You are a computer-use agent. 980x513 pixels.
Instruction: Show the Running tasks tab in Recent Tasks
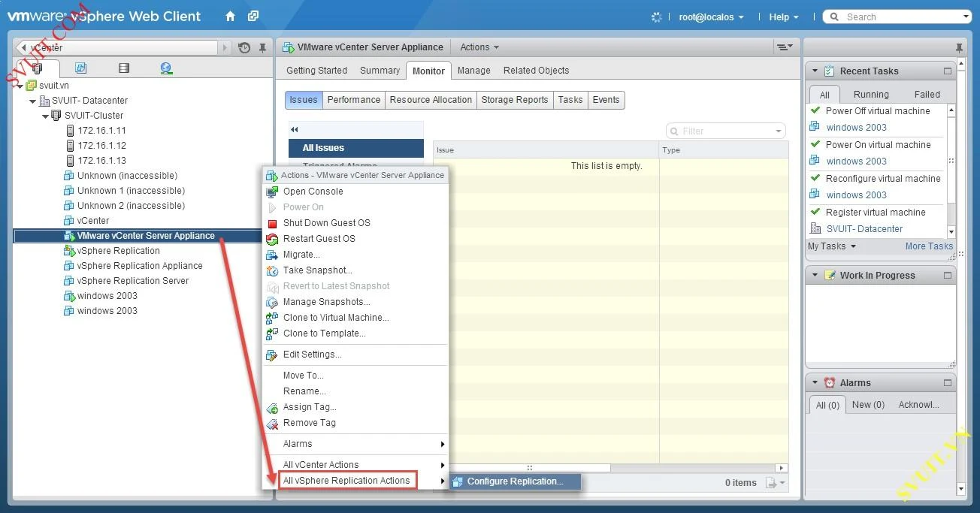871,95
